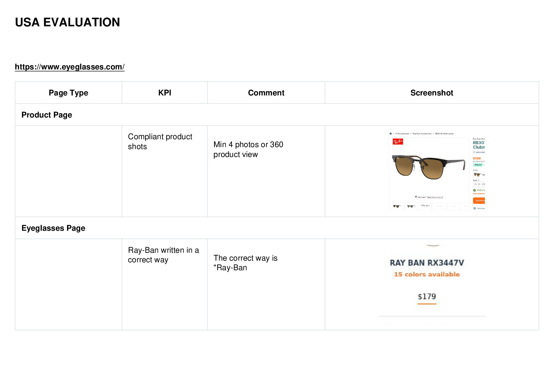Click the Eyeglasses Page section row
The height and width of the screenshot is (392, 554).
pyautogui.click(x=277, y=228)
